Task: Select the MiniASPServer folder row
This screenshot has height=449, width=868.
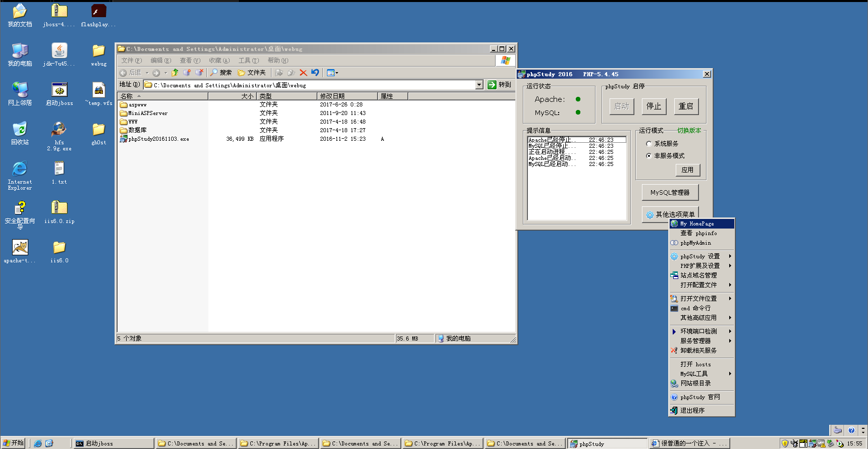Action: (x=144, y=114)
